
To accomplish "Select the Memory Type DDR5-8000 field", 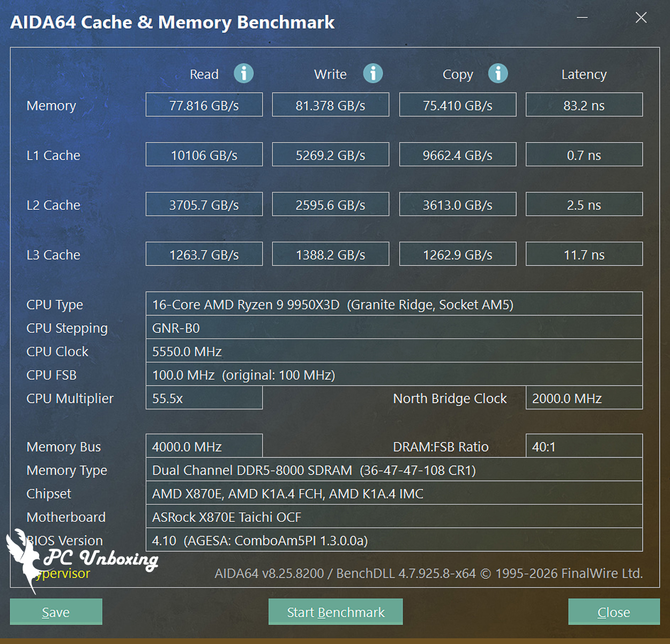I will 394,470.
